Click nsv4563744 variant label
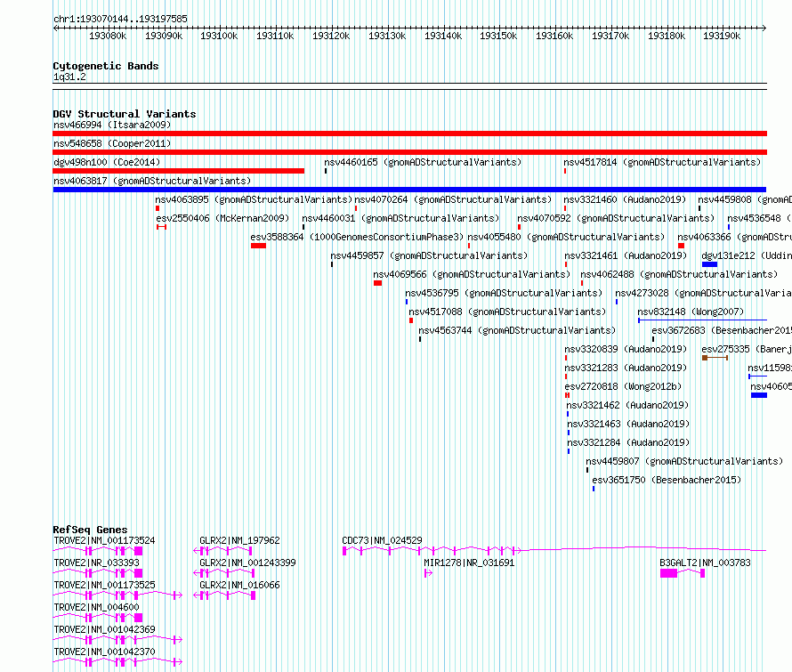The height and width of the screenshot is (672, 792). point(517,330)
